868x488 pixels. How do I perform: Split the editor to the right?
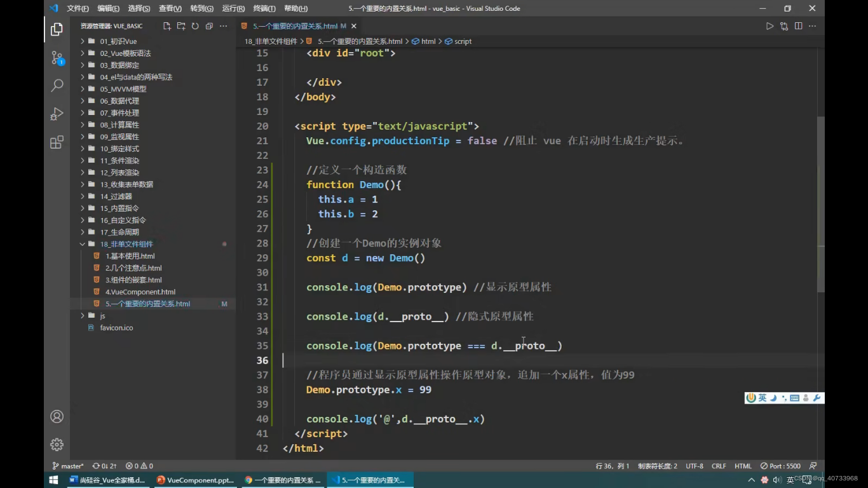pos(798,26)
